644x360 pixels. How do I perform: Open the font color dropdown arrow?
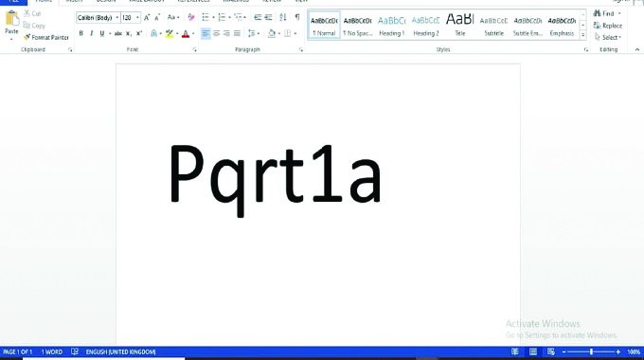tap(193, 34)
